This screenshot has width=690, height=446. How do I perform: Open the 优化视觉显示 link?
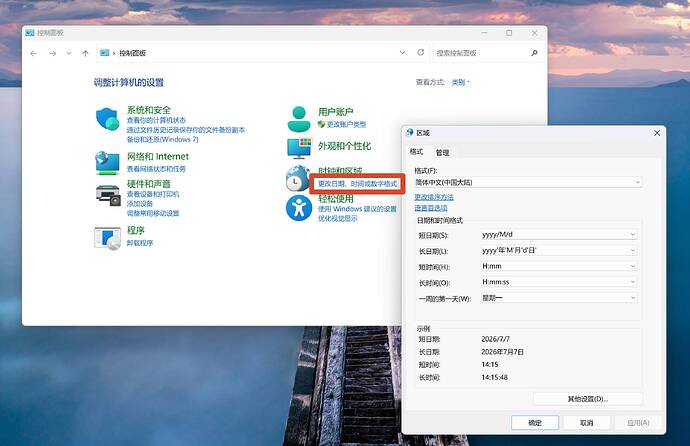point(338,219)
